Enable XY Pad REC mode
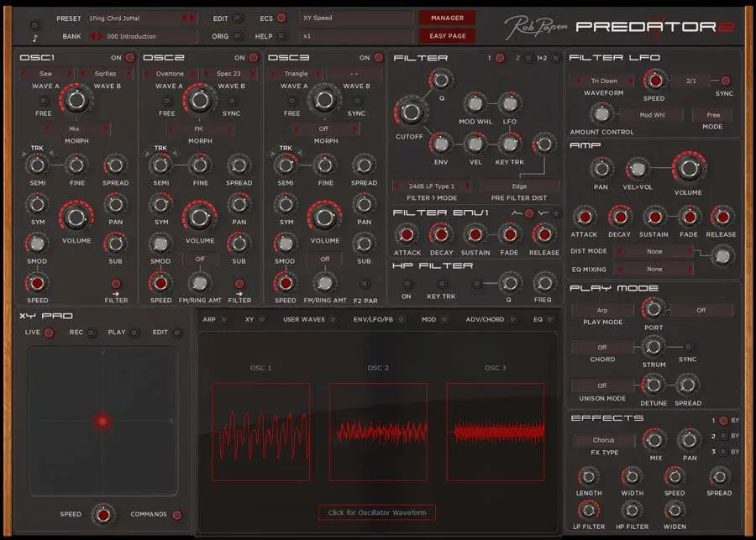This screenshot has width=756, height=540. pyautogui.click(x=91, y=333)
